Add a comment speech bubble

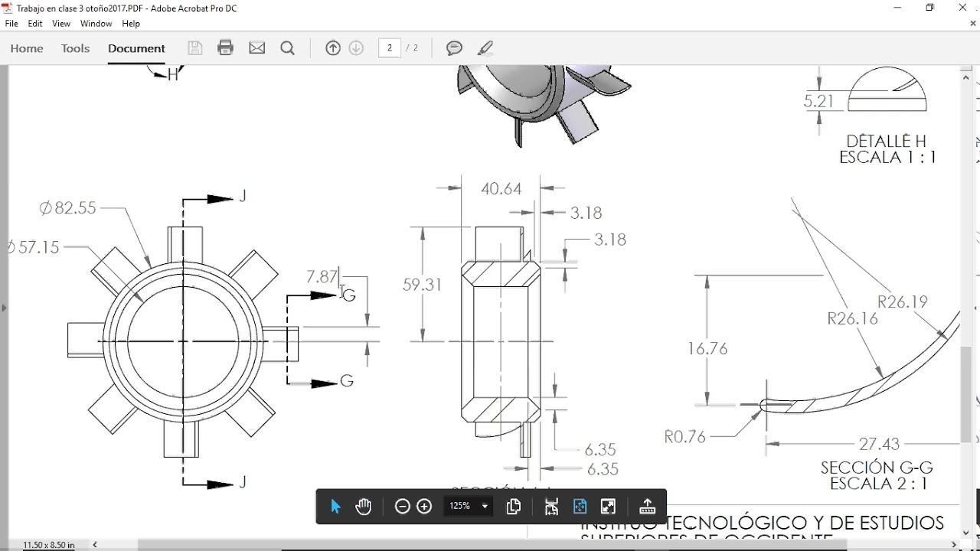[x=455, y=48]
